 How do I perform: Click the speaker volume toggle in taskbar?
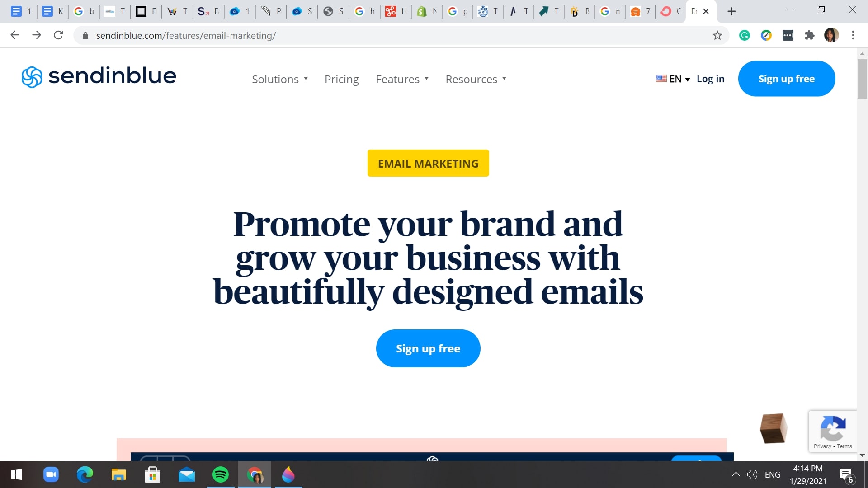pyautogui.click(x=752, y=474)
